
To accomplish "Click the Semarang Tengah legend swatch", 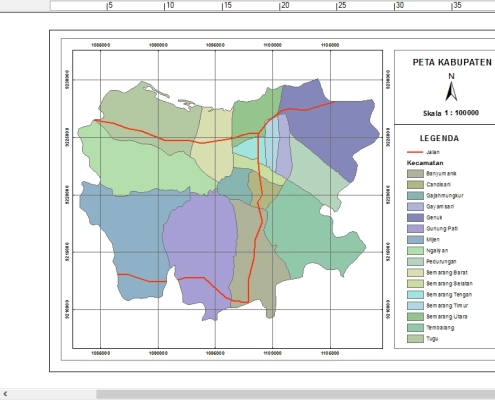I will [415, 295].
